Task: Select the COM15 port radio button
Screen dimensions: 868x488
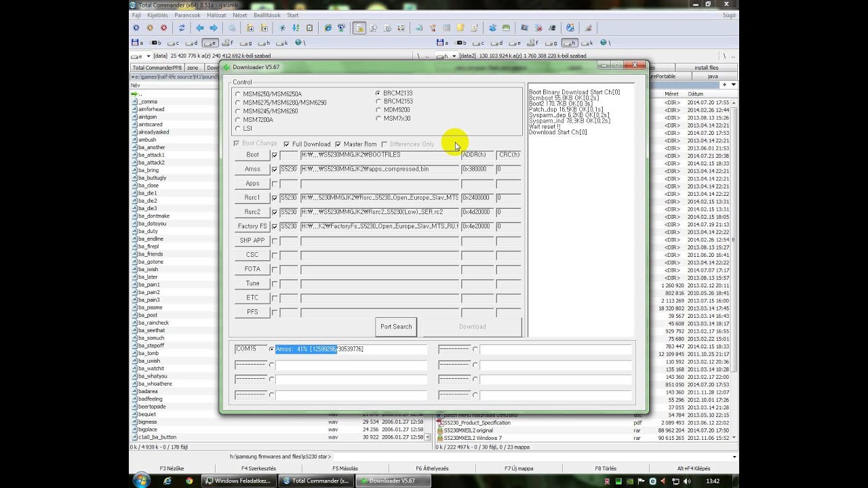Action: click(272, 350)
